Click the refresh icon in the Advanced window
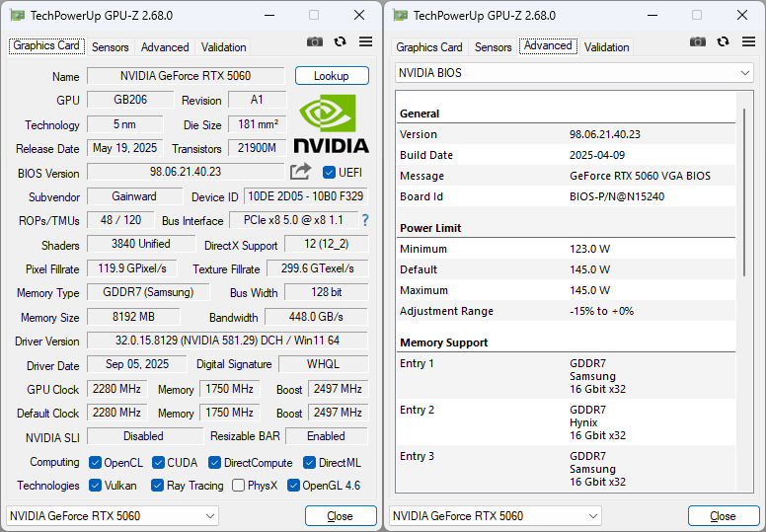The image size is (766, 532). (x=724, y=41)
